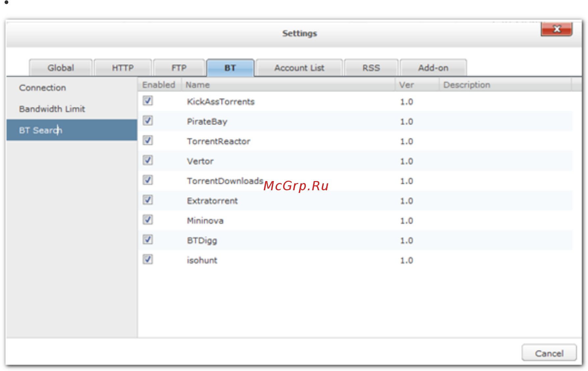Sort by the Name column header

(288, 85)
